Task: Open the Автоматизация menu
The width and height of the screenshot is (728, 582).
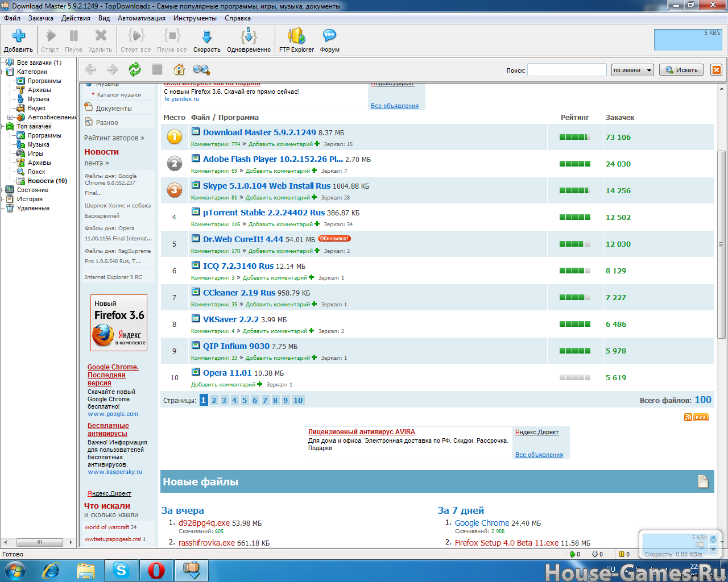Action: click(x=142, y=18)
